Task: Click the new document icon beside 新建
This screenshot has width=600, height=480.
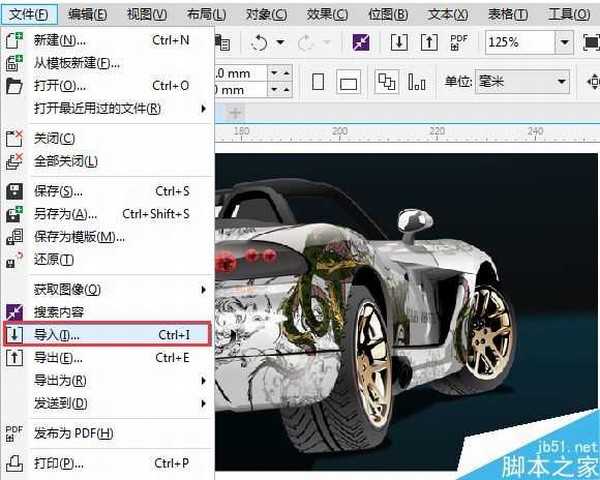Action: tap(14, 41)
